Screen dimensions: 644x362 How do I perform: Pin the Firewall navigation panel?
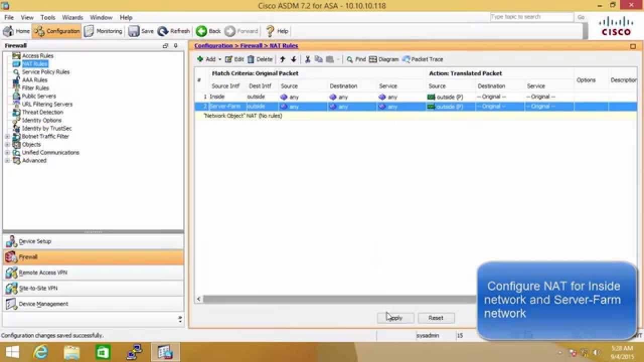click(176, 46)
